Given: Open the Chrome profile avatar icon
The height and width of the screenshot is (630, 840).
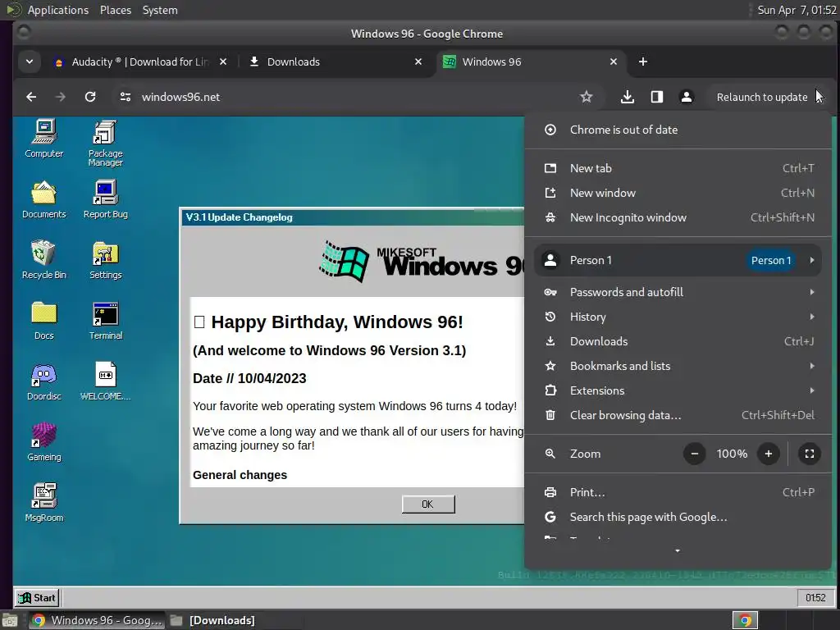Looking at the screenshot, I should click(x=687, y=97).
